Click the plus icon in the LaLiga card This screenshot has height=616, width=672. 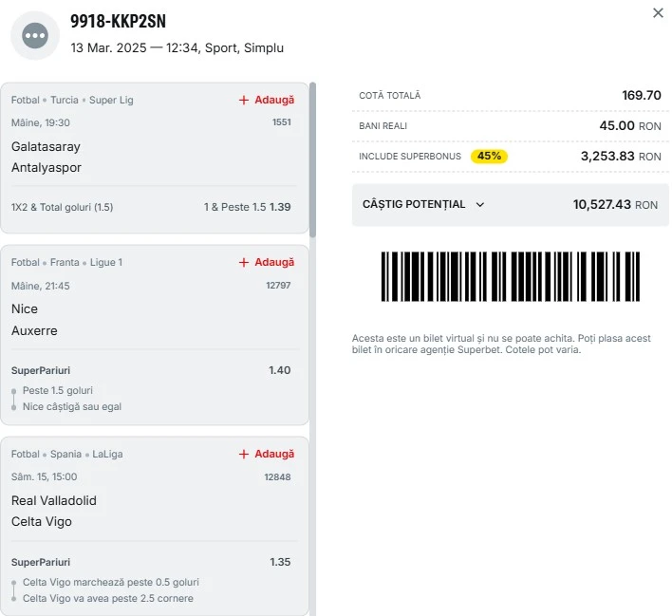(x=244, y=454)
